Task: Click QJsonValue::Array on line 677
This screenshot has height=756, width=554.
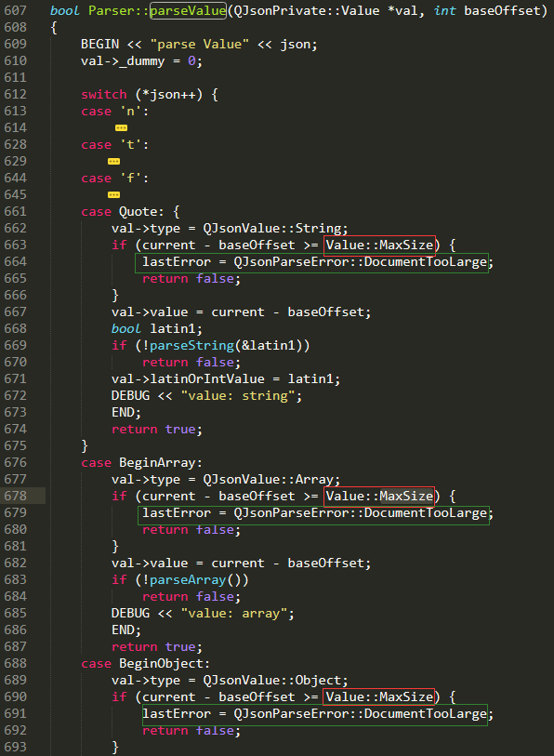Action: tap(270, 480)
